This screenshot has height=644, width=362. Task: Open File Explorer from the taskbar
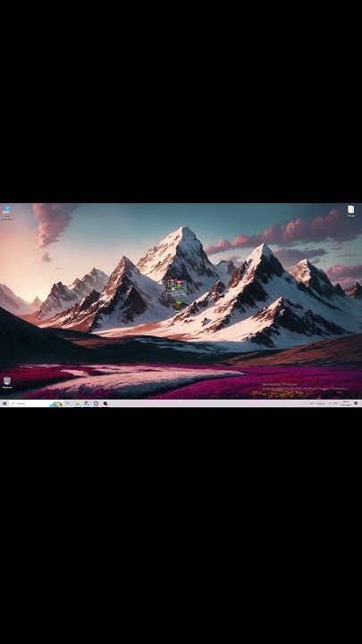77,403
